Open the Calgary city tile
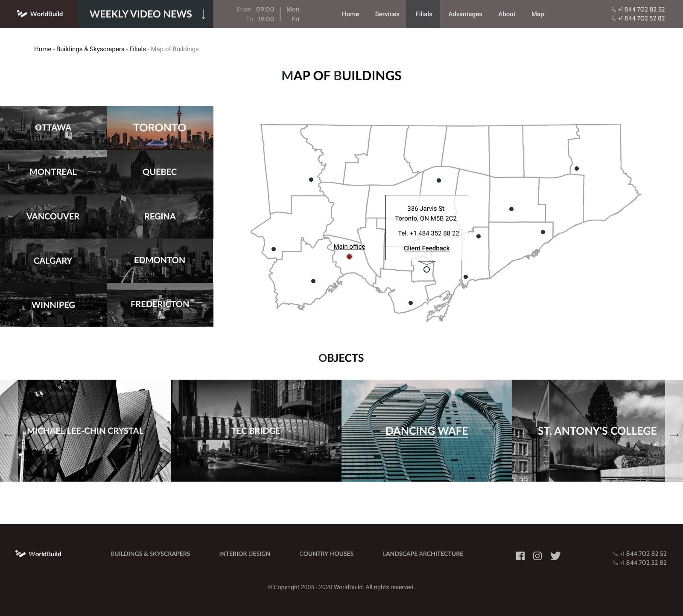This screenshot has width=683, height=616. click(53, 261)
